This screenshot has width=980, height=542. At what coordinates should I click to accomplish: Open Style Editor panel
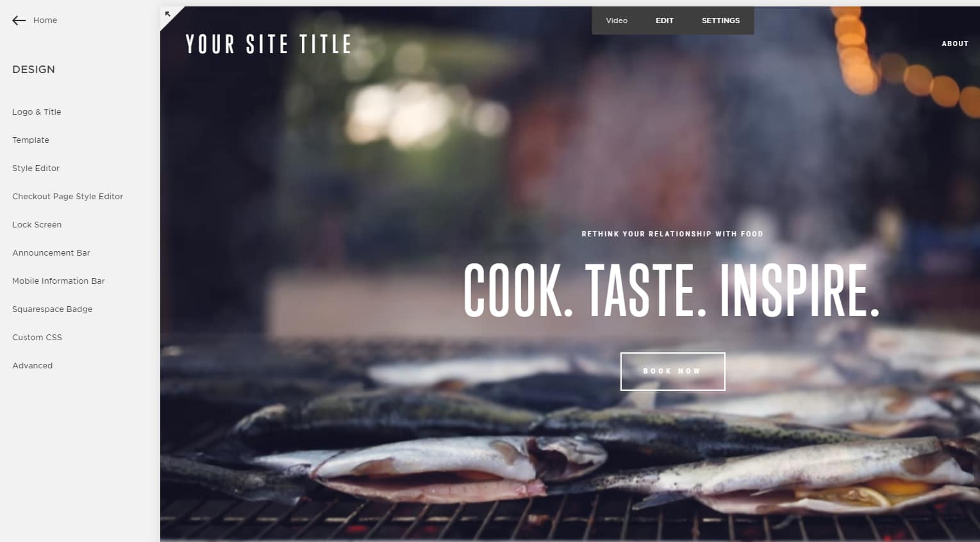click(x=36, y=168)
